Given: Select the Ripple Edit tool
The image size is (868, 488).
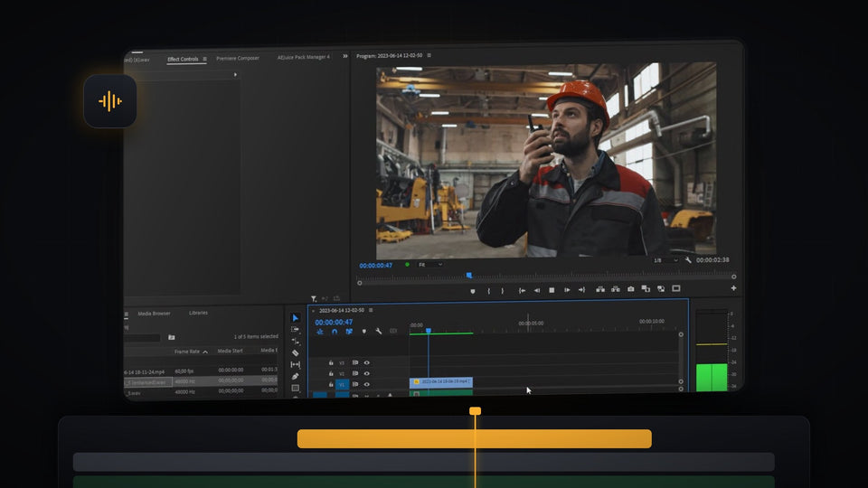Looking at the screenshot, I should tap(295, 342).
